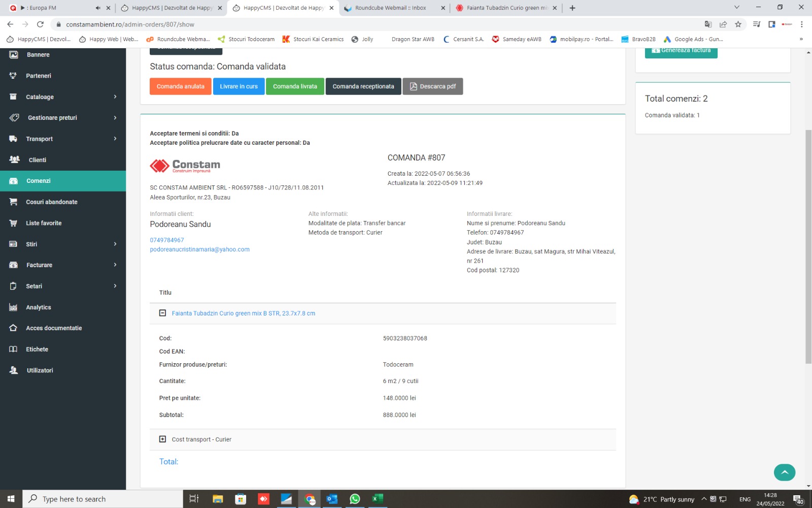Image resolution: width=812 pixels, height=508 pixels.
Task: Click the Comanda livrata button
Action: tap(295, 86)
